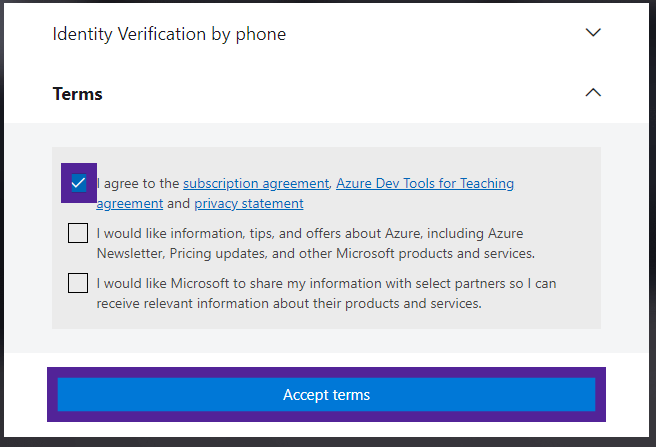The image size is (656, 447).
Task: Open the subscription agreement link
Action: [x=256, y=184]
